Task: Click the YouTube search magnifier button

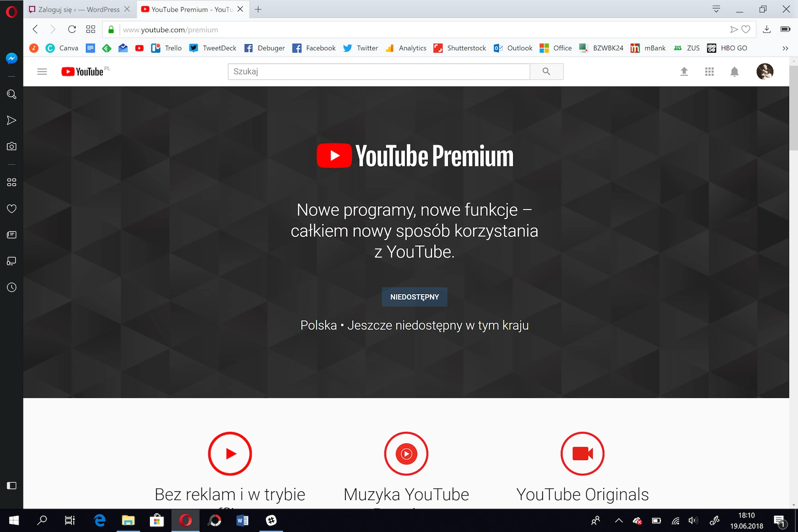Action: (547, 71)
